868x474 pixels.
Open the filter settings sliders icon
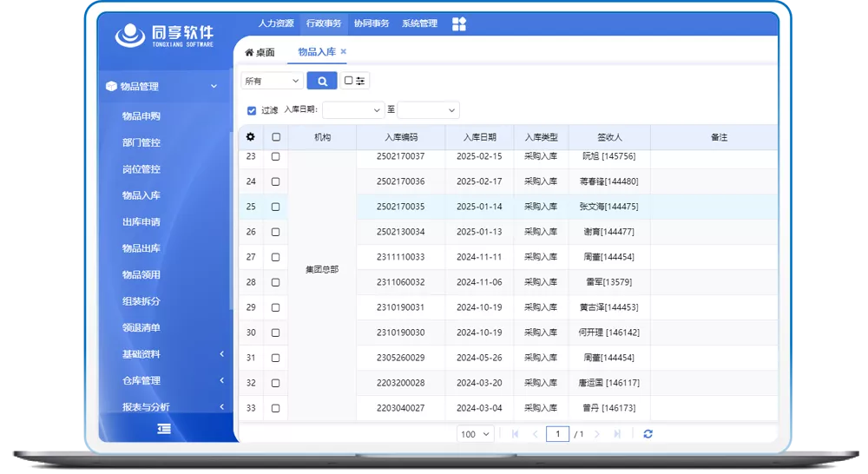coord(360,81)
